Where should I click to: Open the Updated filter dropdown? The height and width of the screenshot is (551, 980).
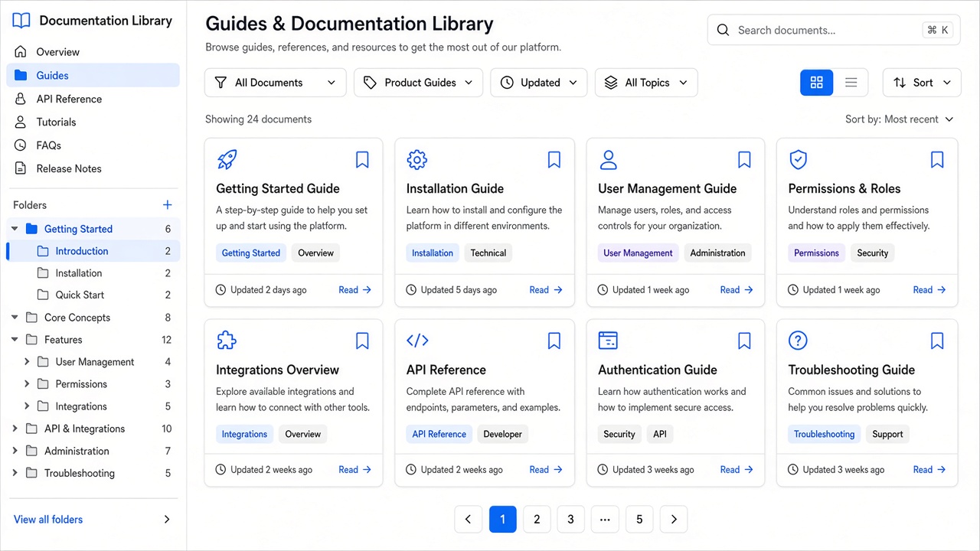539,83
